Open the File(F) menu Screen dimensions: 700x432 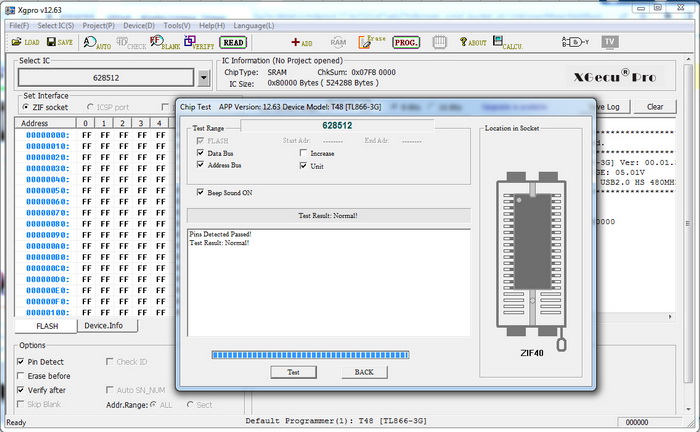(x=19, y=25)
